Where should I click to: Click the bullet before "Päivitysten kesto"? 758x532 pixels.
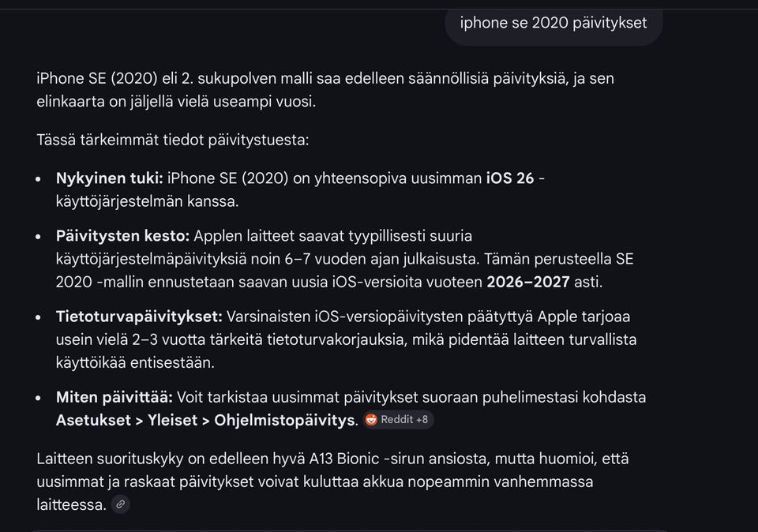click(x=39, y=237)
